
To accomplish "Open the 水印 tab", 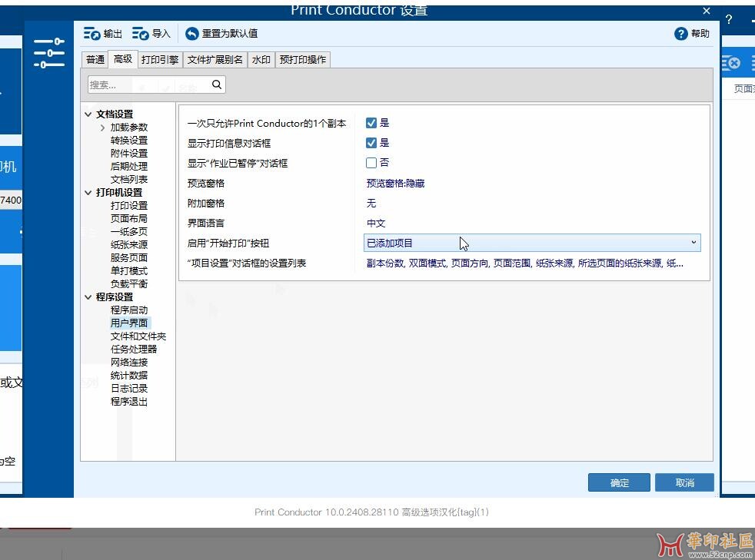I will click(261, 60).
